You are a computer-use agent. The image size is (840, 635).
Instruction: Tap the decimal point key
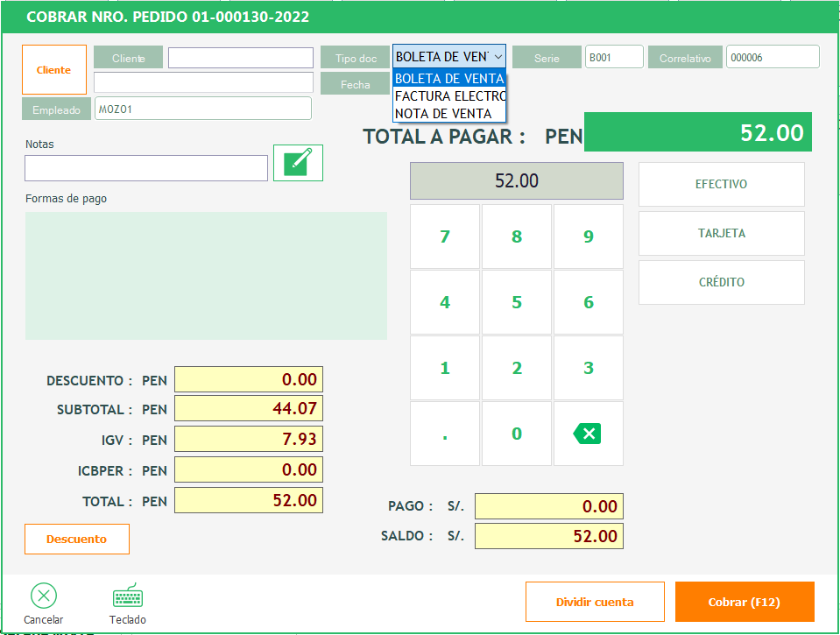point(445,434)
